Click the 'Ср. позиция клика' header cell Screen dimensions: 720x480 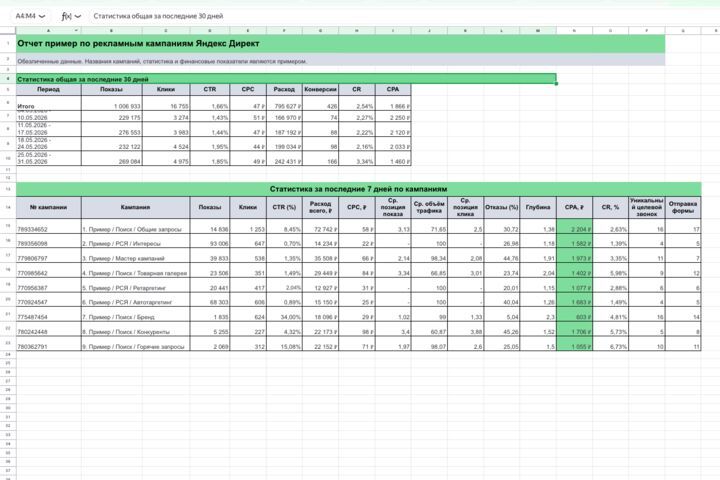click(466, 207)
